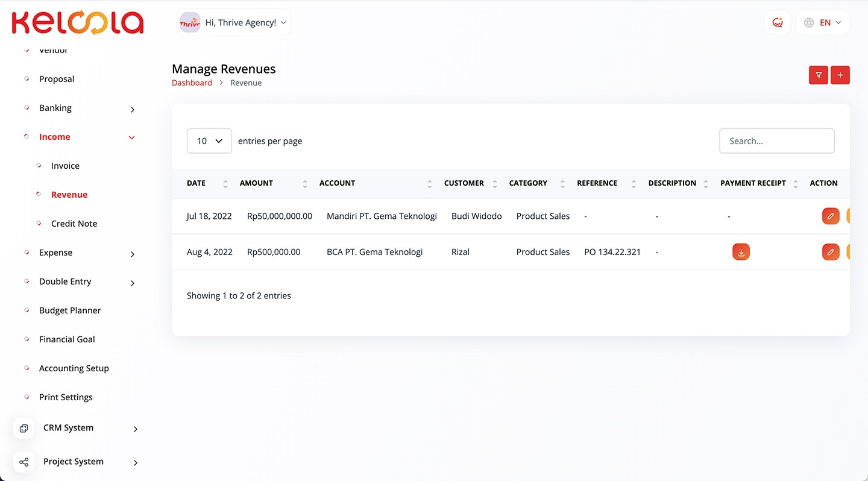Viewport: 868px width, 481px height.
Task: Open the entries per page dropdown
Action: (209, 141)
